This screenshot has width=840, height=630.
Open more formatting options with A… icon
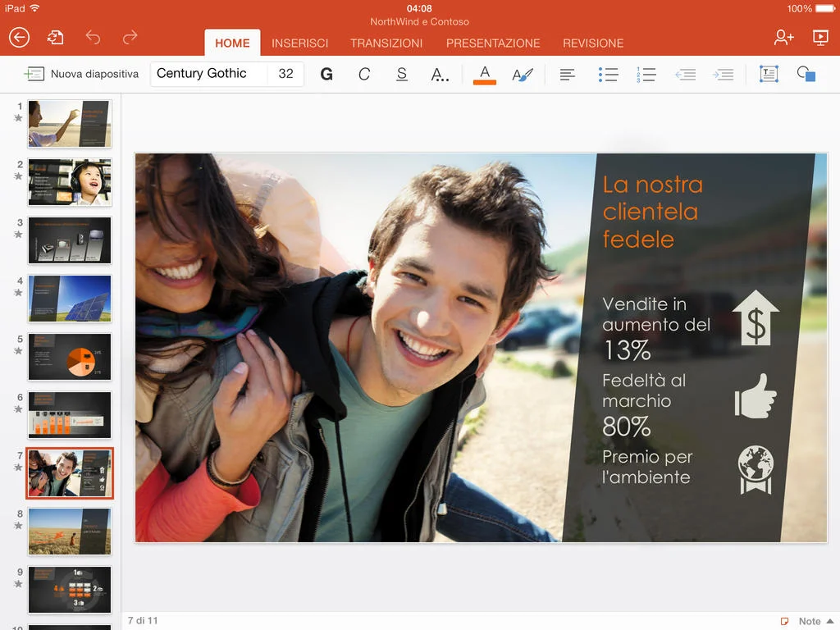pos(440,74)
